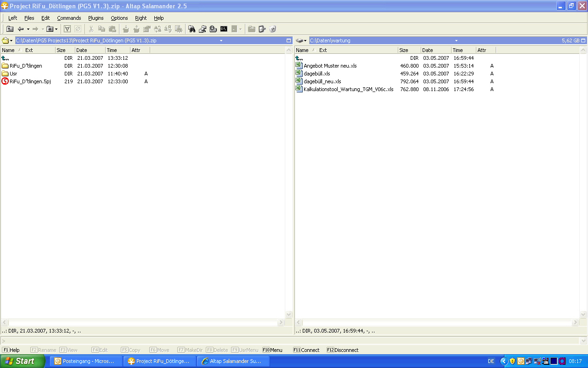Click the Back arrow toolbar icon
The width and height of the screenshot is (588, 368).
point(21,29)
